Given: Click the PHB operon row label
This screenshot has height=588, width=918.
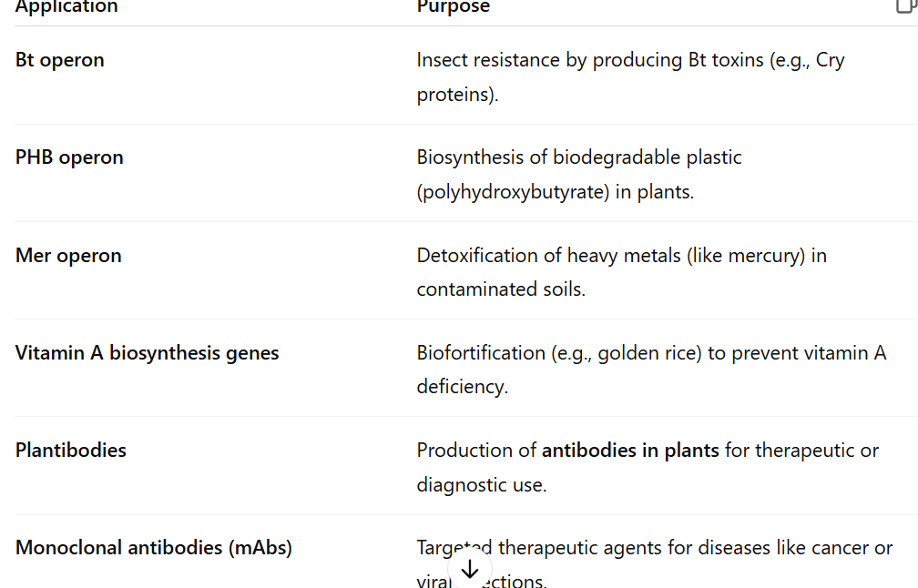Looking at the screenshot, I should tap(69, 157).
